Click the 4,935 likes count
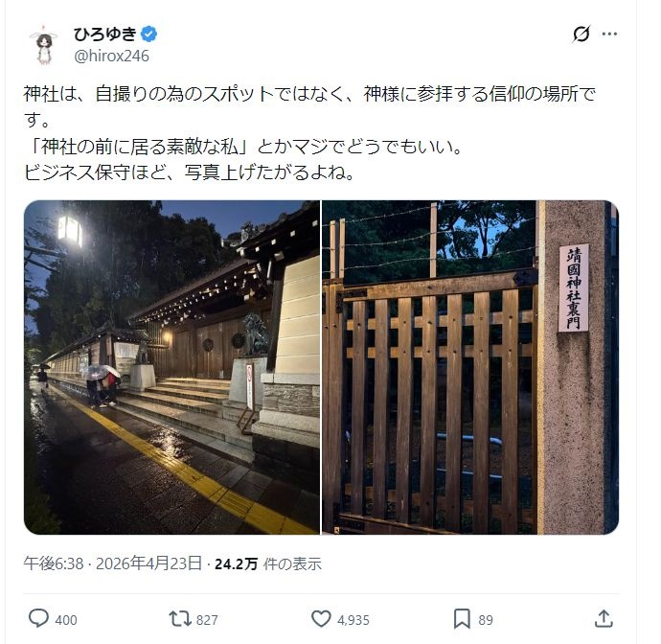The width and height of the screenshot is (661, 644). pyautogui.click(x=353, y=620)
